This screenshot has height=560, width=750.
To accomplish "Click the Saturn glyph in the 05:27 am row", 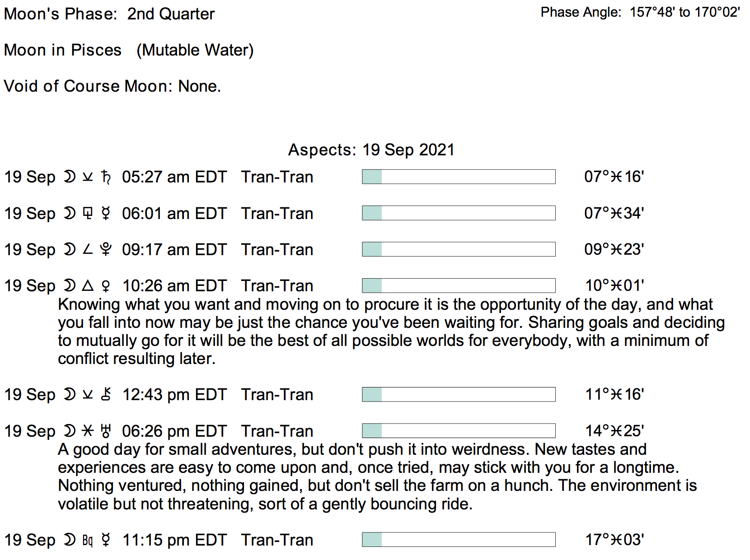I will coord(106,177).
